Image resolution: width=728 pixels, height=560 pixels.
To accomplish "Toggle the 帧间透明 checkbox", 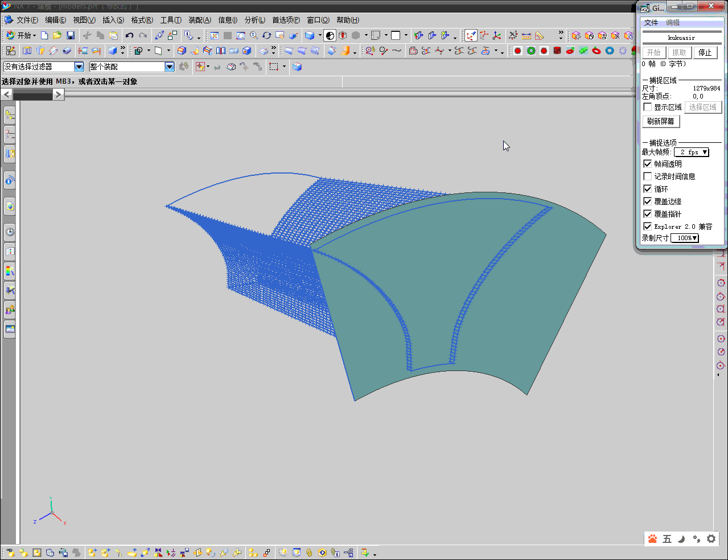I will [x=648, y=164].
